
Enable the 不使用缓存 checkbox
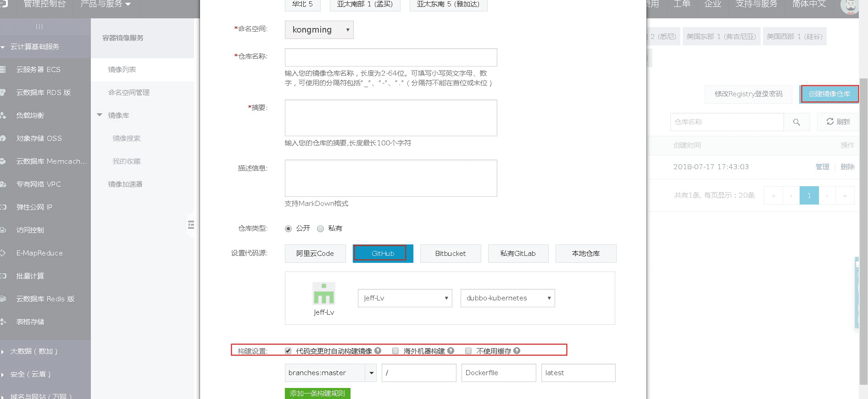[x=468, y=351]
